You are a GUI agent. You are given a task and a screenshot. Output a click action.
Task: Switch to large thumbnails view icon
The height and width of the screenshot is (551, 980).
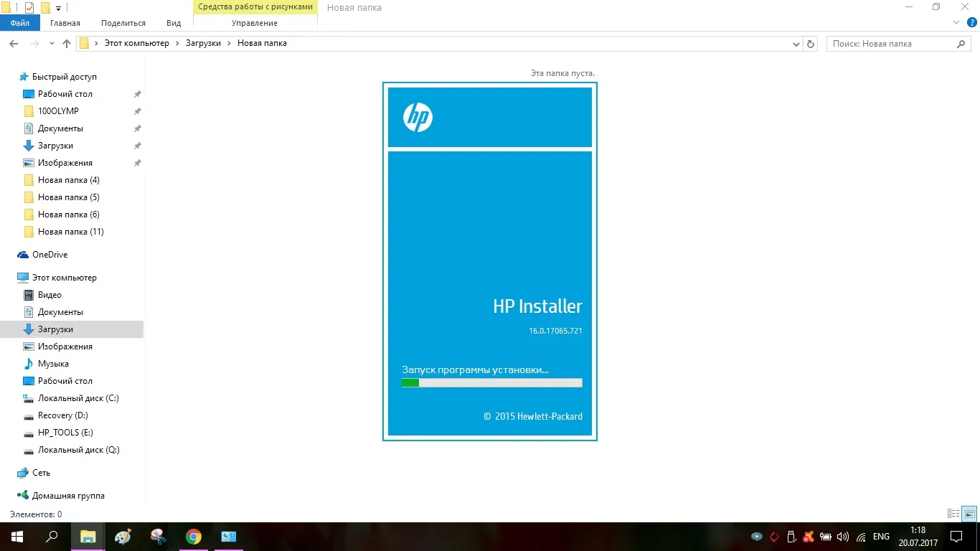pos(969,514)
